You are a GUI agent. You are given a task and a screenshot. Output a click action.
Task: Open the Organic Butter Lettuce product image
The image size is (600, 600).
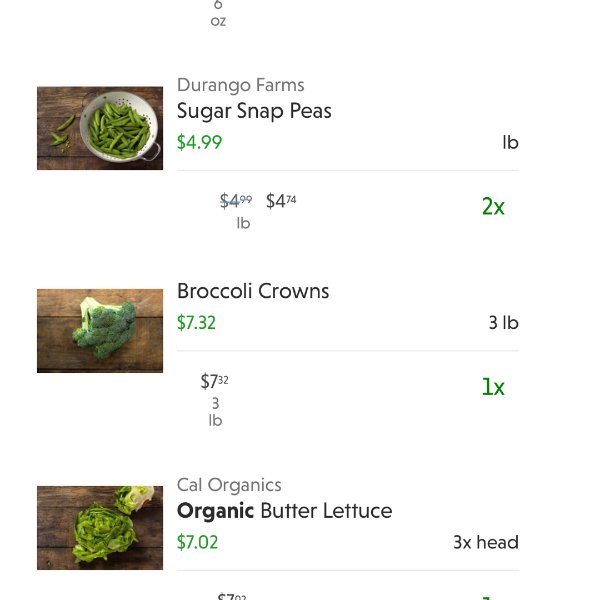(100, 528)
